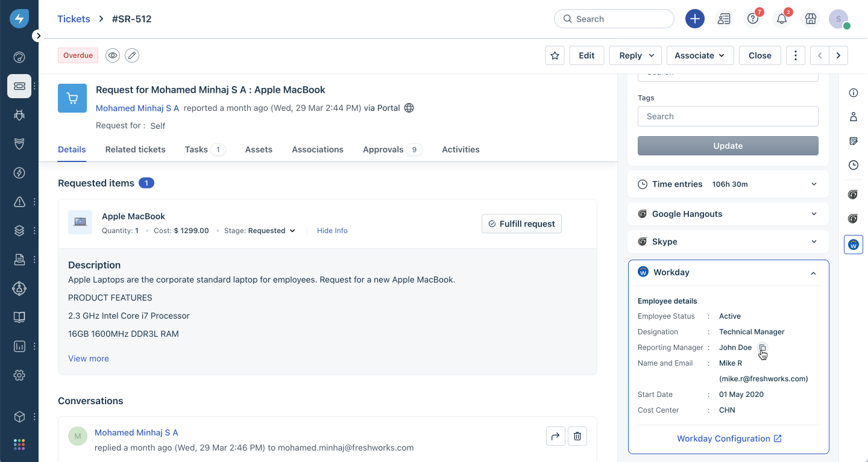Open the Workday Configuration link
The height and width of the screenshot is (462, 868).
[x=729, y=439]
